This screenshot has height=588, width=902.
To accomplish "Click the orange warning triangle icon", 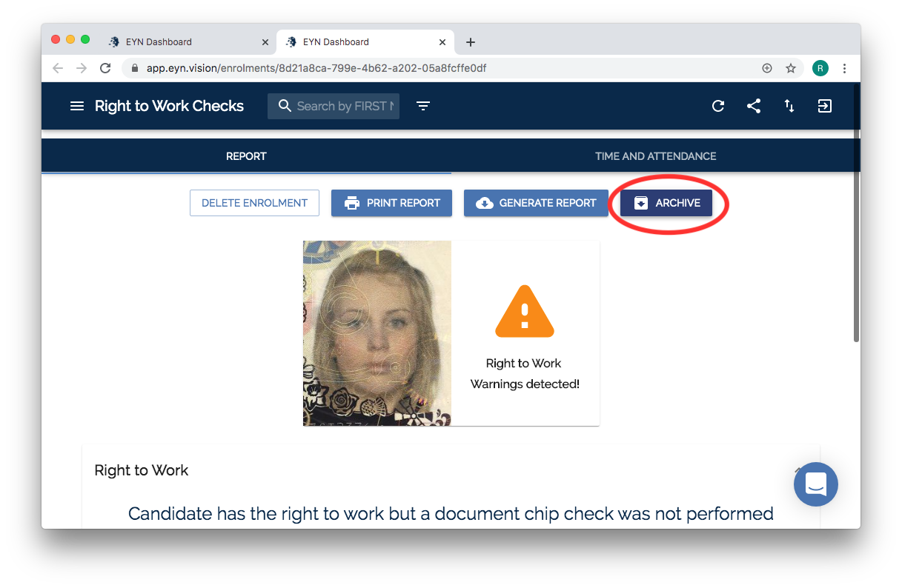I will point(525,311).
